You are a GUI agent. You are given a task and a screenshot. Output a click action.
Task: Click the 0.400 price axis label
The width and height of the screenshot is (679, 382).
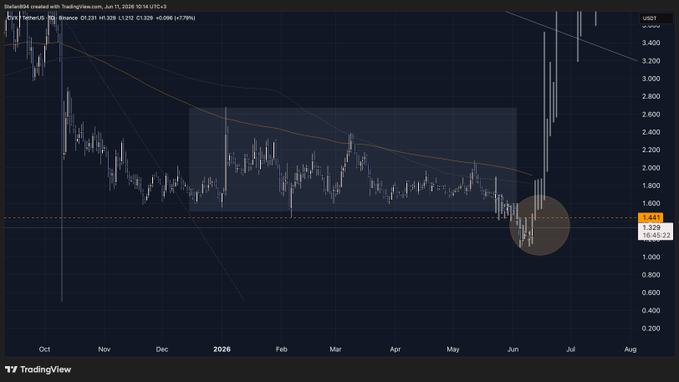651,311
